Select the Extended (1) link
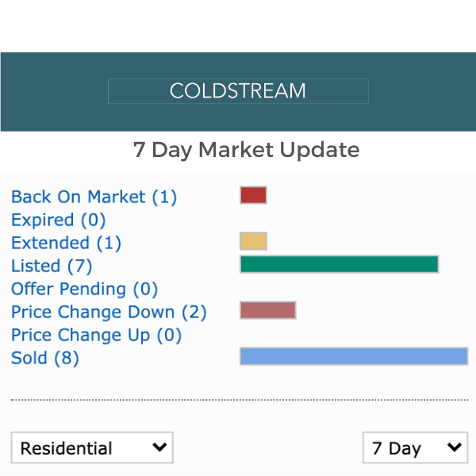This screenshot has width=476, height=476. (x=66, y=243)
